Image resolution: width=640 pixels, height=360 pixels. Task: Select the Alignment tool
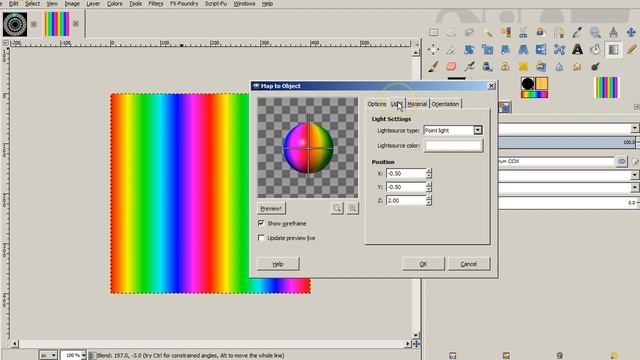pos(433,49)
